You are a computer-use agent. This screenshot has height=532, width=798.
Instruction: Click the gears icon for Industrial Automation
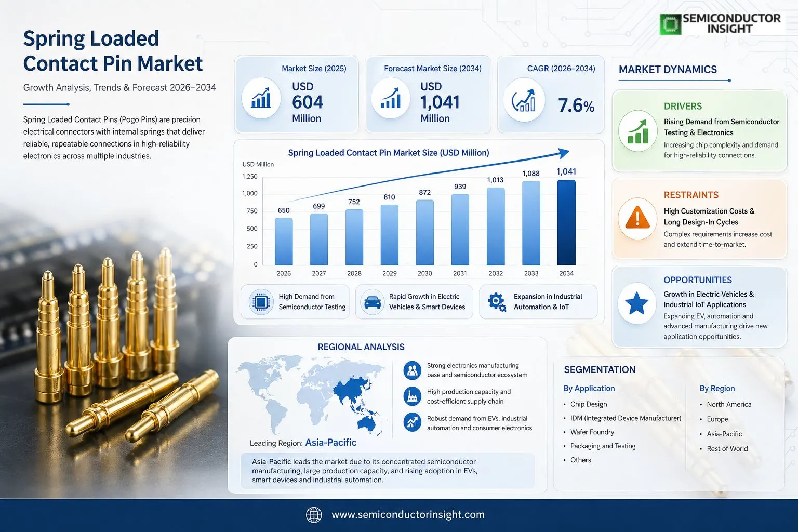click(x=497, y=302)
